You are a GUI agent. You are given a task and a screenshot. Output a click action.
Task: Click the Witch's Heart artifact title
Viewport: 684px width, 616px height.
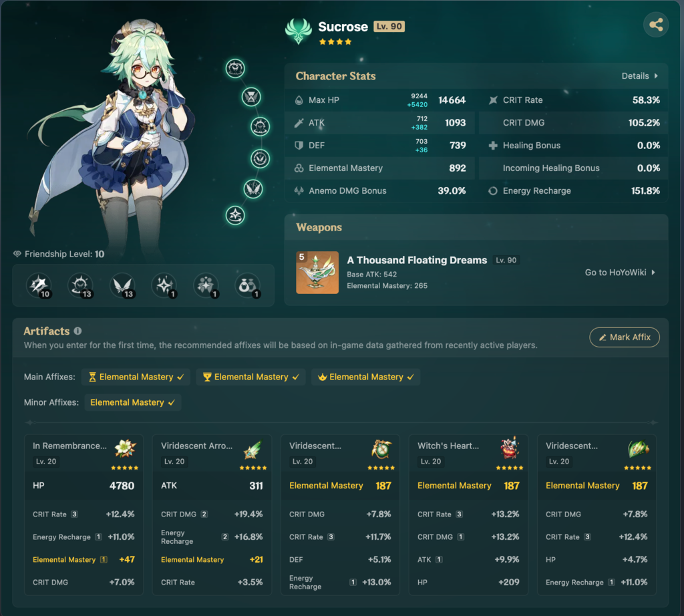click(x=448, y=446)
